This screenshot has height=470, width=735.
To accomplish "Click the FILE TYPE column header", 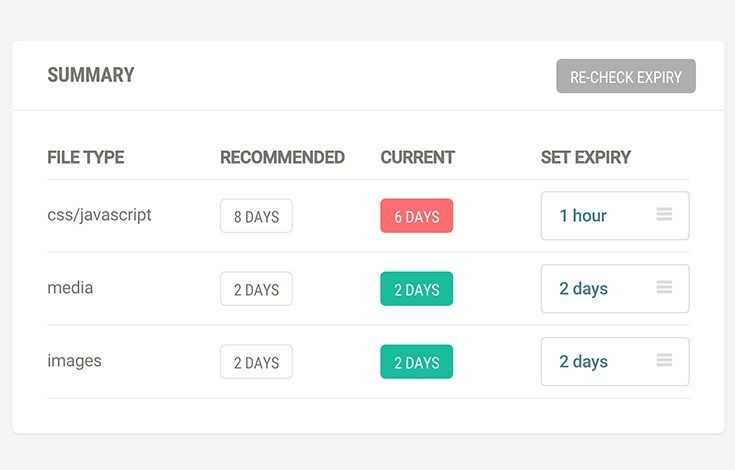I will coord(86,157).
